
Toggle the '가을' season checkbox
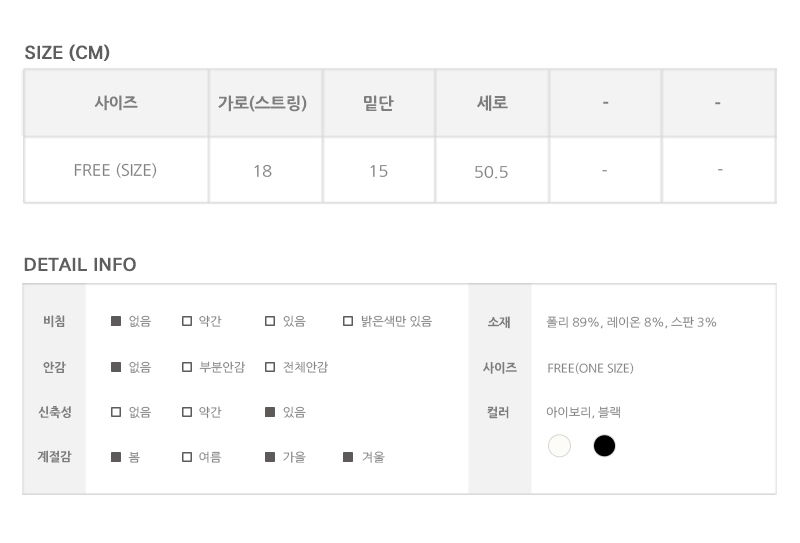click(x=270, y=457)
